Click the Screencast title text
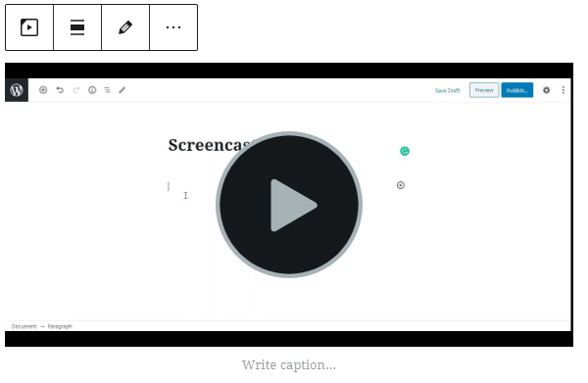 click(x=210, y=145)
